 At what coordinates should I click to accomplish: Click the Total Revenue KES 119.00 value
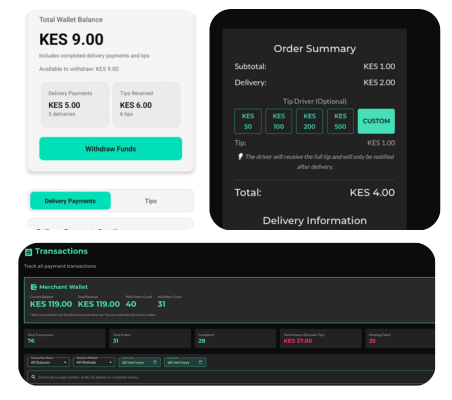(x=99, y=304)
